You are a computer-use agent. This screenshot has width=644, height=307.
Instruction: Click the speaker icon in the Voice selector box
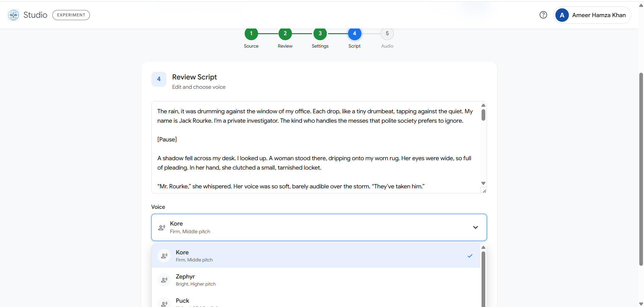coord(161,227)
